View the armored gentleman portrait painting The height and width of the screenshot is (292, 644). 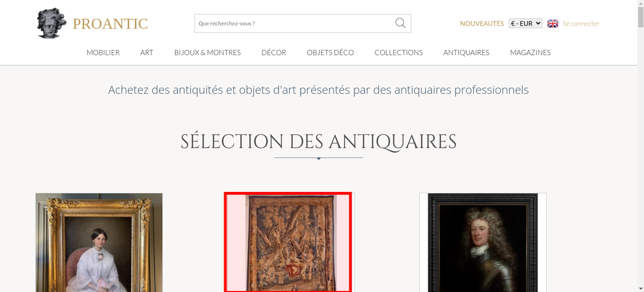(x=482, y=243)
